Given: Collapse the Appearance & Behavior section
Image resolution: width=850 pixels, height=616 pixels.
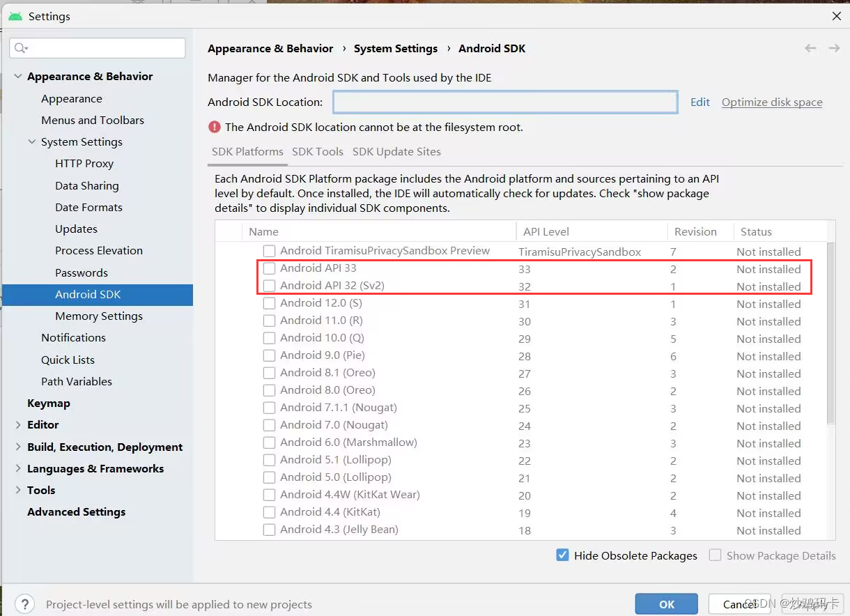Looking at the screenshot, I should (x=18, y=77).
